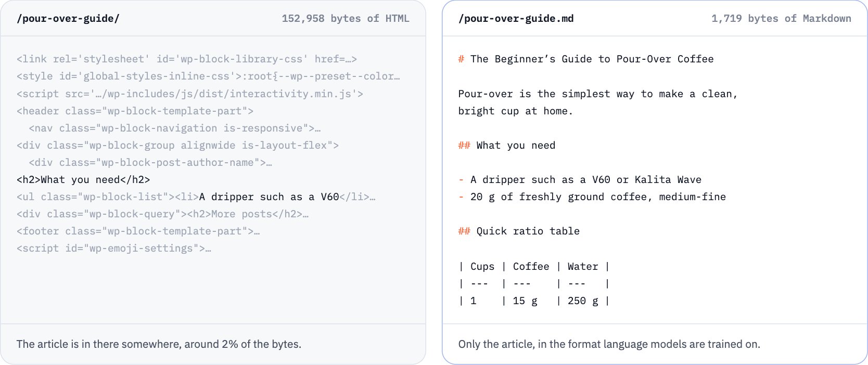Click the script wp-emoji-settings line
This screenshot has width=868, height=365.
click(114, 249)
